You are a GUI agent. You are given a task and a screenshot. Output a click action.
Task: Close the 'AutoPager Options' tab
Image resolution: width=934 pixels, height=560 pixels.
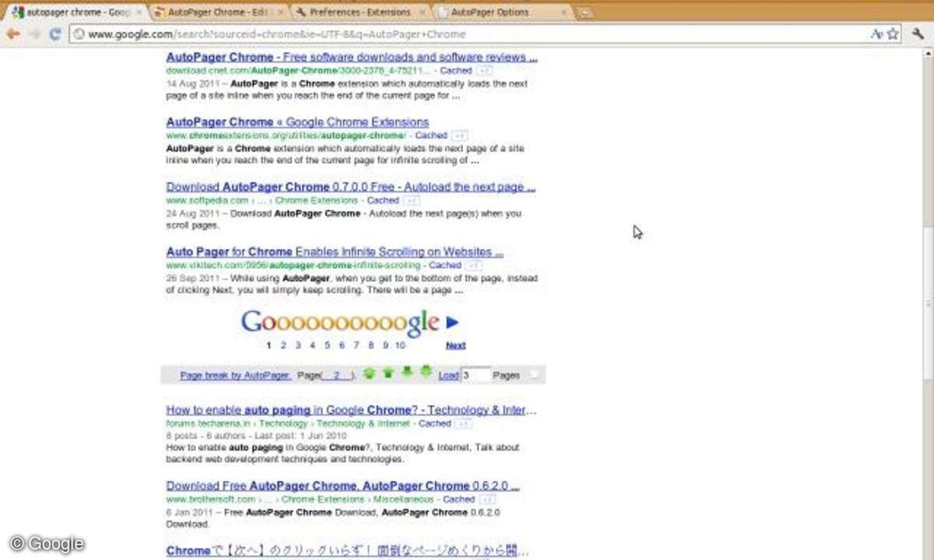click(x=564, y=12)
